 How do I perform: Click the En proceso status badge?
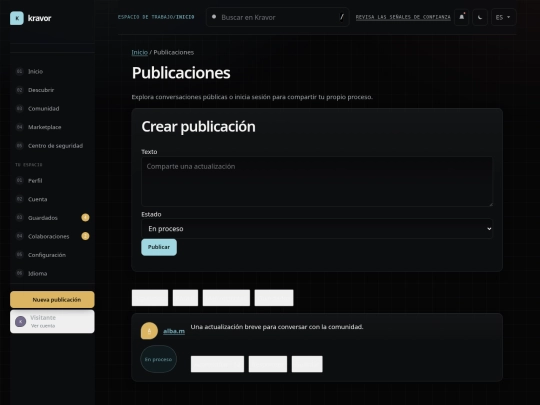158,359
